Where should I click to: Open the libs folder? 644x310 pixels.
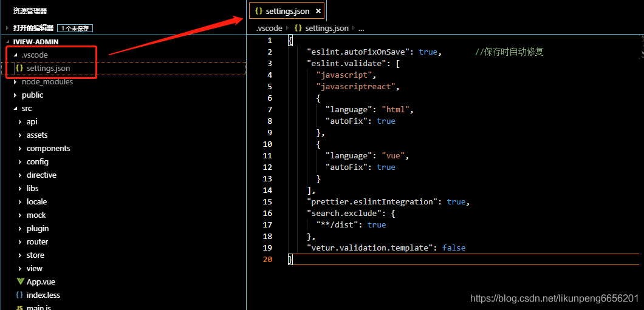(x=32, y=188)
